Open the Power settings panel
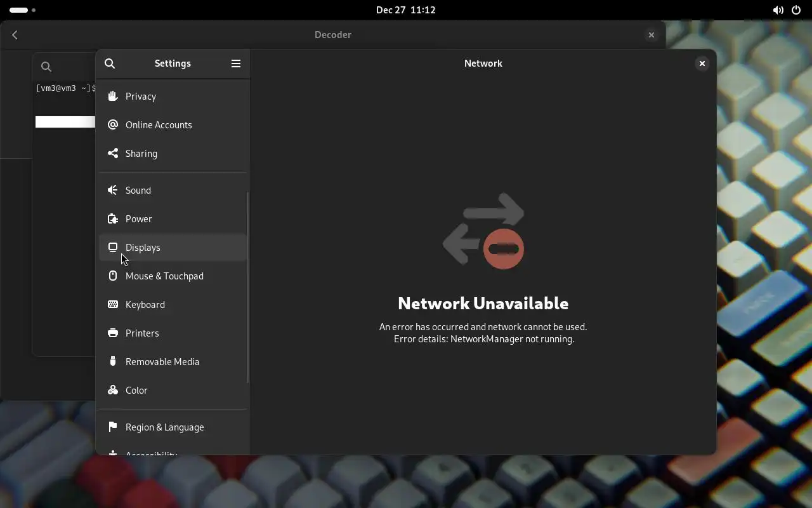 click(x=173, y=218)
